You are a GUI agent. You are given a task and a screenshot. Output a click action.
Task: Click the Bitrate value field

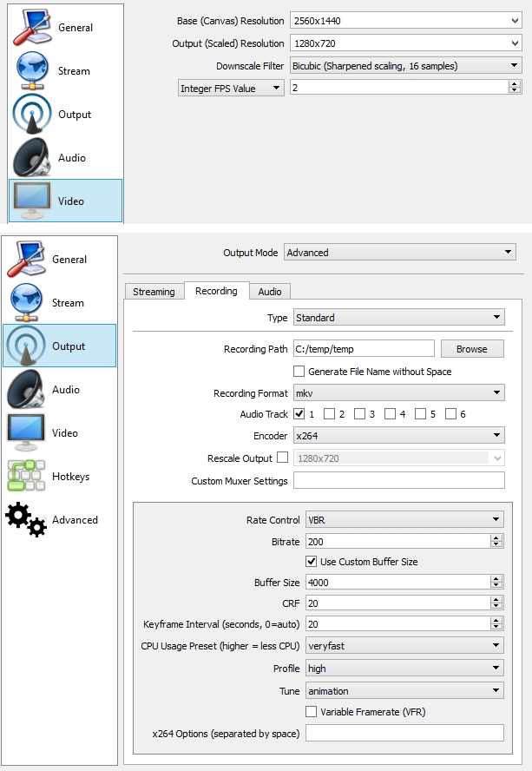[x=398, y=542]
